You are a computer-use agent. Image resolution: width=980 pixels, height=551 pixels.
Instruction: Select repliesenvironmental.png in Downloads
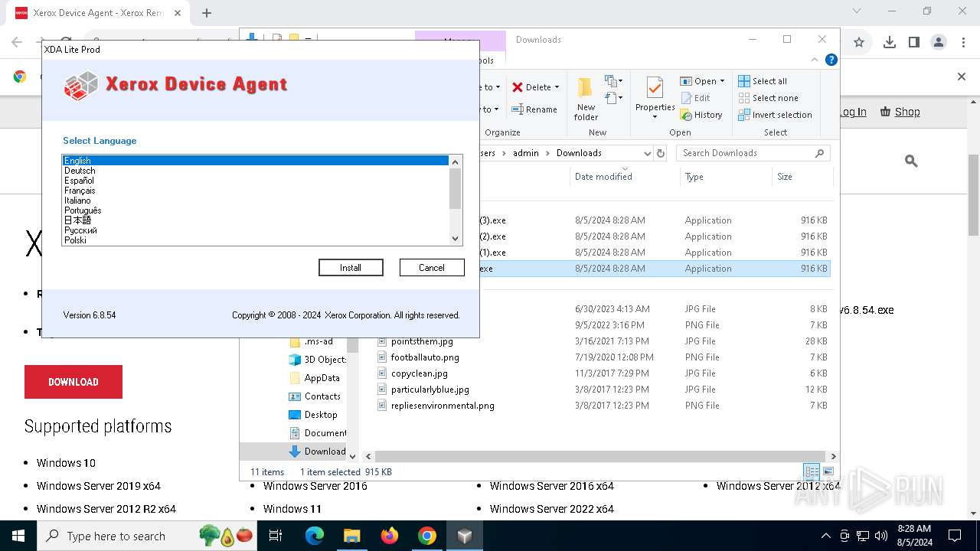click(x=443, y=406)
